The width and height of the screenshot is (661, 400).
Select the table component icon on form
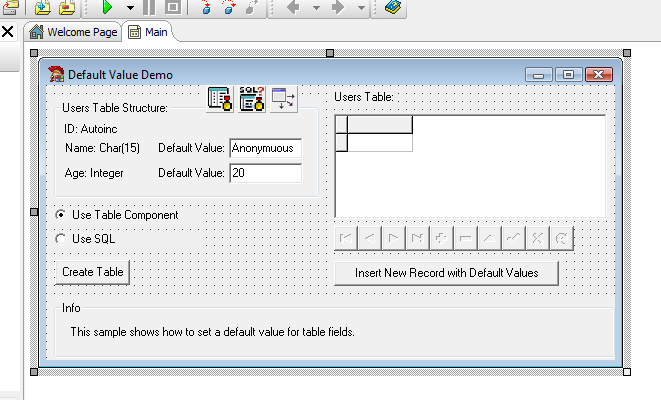(x=220, y=98)
